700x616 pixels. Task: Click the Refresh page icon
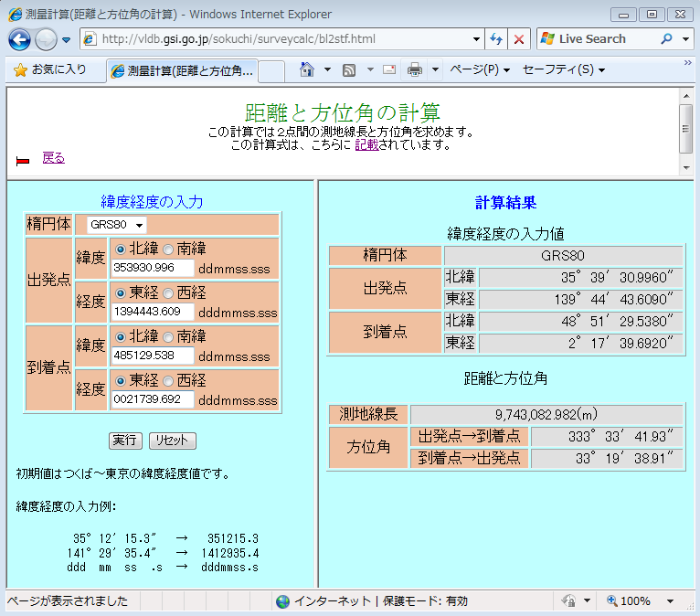pyautogui.click(x=496, y=39)
